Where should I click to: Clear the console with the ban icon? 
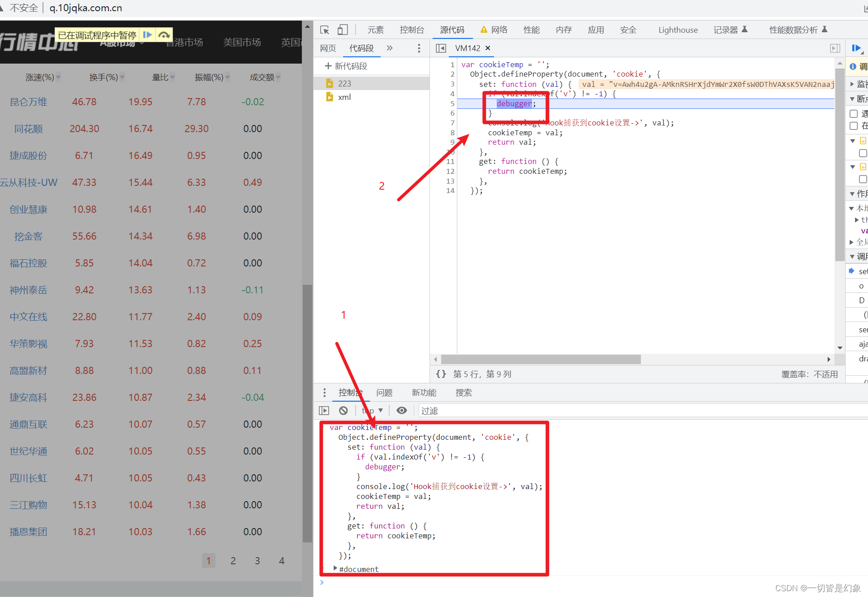(x=344, y=410)
